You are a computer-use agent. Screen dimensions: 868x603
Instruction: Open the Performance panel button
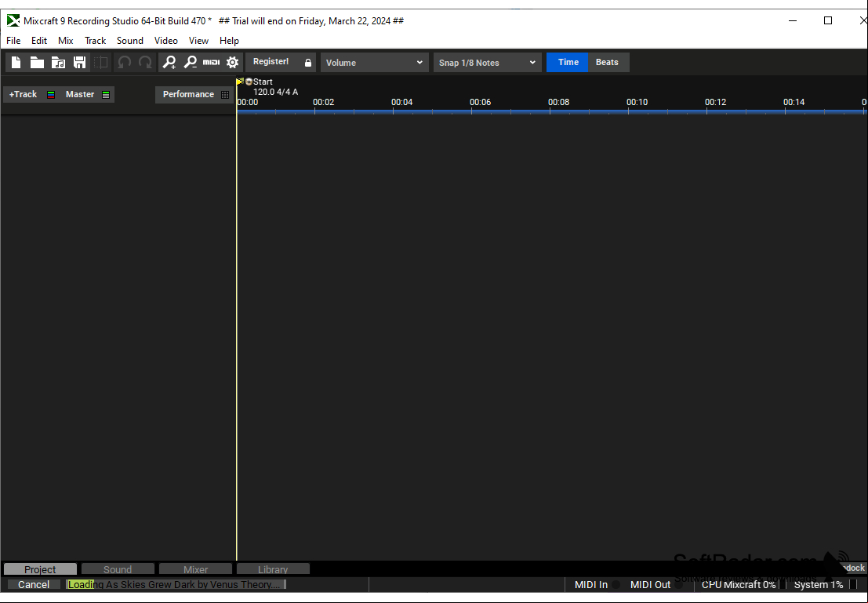click(188, 95)
